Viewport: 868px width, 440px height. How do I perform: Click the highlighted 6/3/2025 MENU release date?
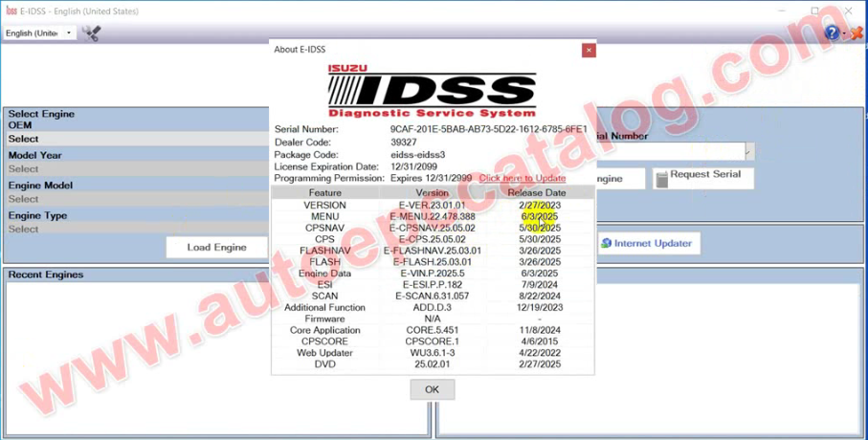539,216
